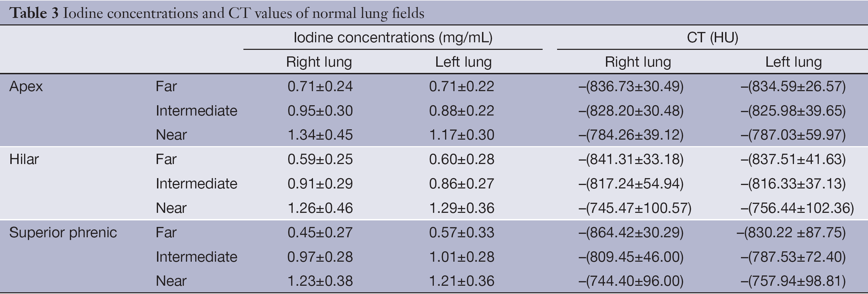Click Left lung header under CT (HU)
The width and height of the screenshot is (868, 294).
click(793, 62)
